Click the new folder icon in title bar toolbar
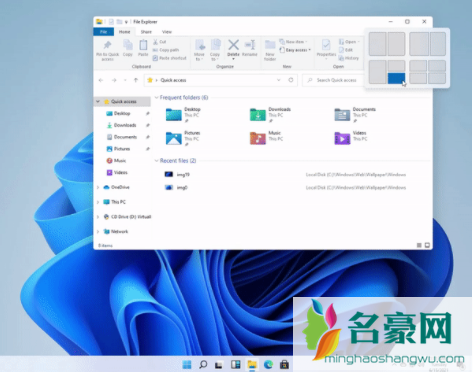This screenshot has width=473, height=372. pyautogui.click(x=119, y=22)
